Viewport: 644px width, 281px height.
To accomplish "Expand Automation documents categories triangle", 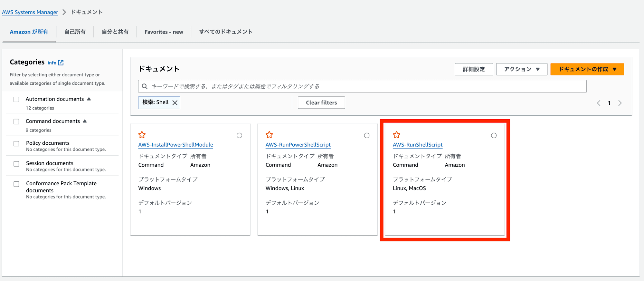I will (89, 99).
